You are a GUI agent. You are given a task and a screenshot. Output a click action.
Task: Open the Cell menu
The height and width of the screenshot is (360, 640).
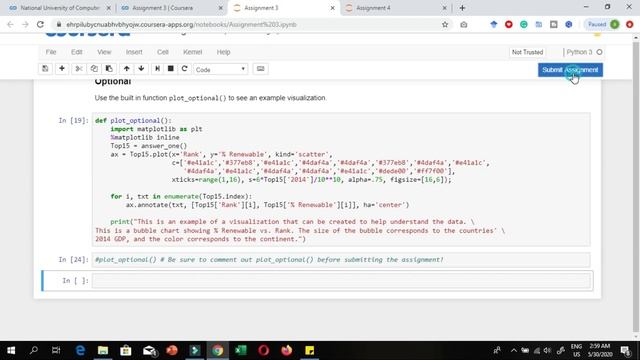coord(163,52)
